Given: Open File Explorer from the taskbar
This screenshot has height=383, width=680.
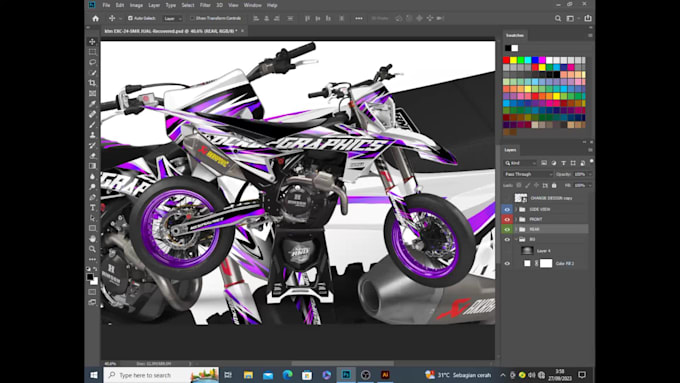Looking at the screenshot, I should tap(248, 375).
